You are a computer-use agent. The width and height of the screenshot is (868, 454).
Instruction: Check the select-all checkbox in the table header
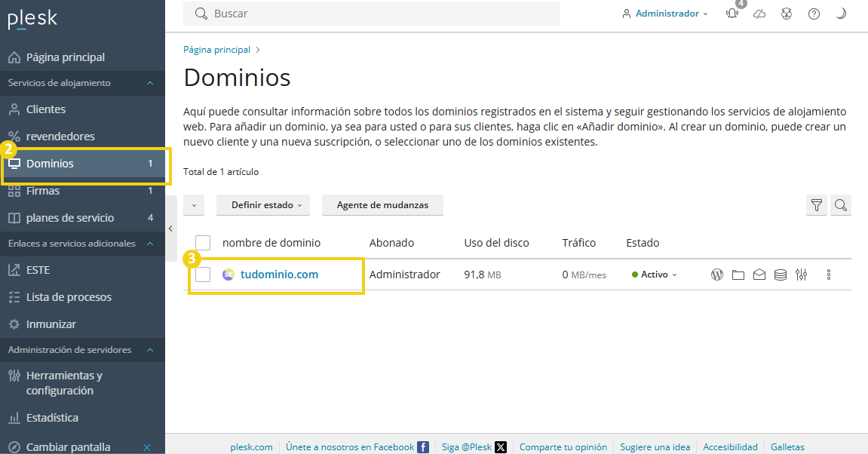(202, 242)
